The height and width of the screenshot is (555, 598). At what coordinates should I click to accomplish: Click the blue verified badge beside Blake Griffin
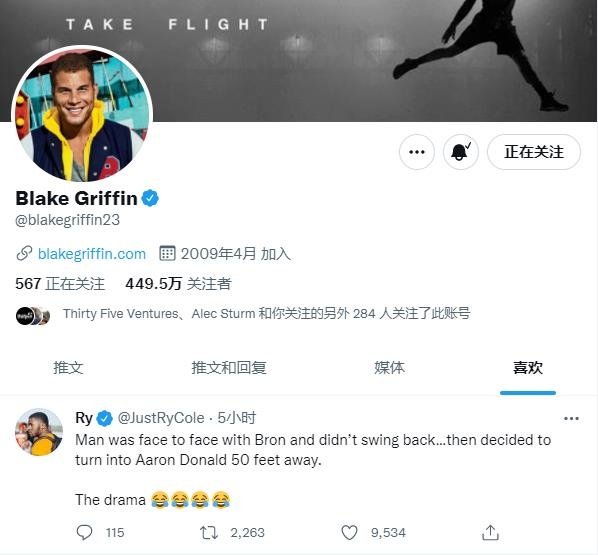(150, 198)
